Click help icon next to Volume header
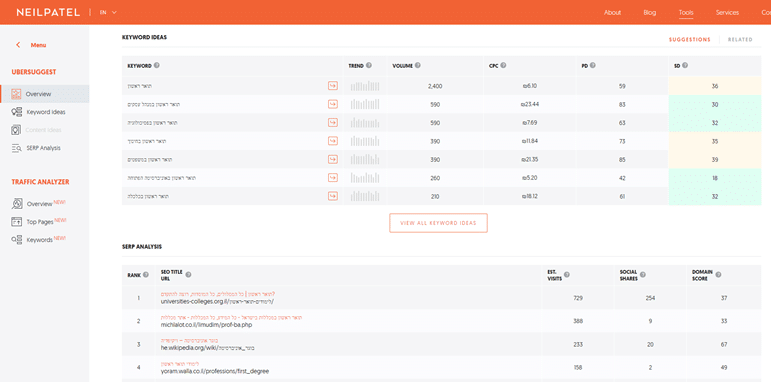The image size is (771, 382). pyautogui.click(x=417, y=65)
